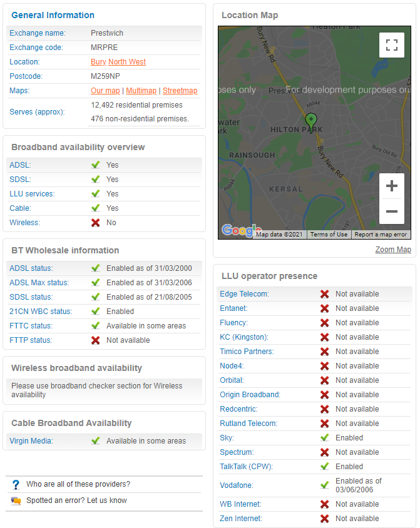Select '476 non-residential premises.' text
This screenshot has width=420, height=528.
point(140,119)
